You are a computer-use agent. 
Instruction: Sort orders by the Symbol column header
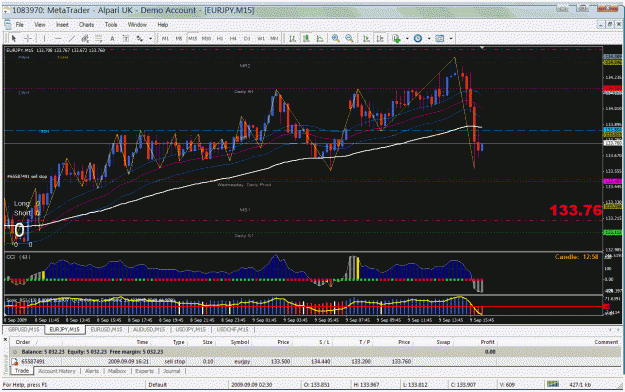point(240,342)
